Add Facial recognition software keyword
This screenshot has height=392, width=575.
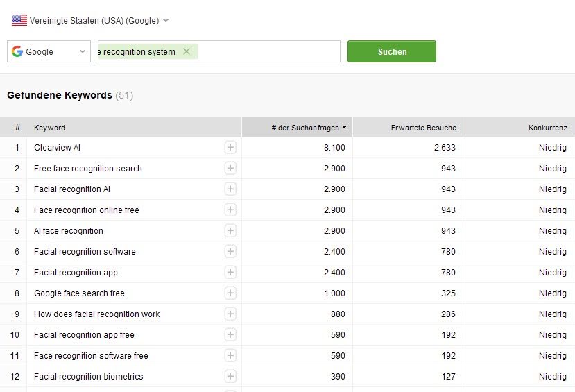pos(230,252)
